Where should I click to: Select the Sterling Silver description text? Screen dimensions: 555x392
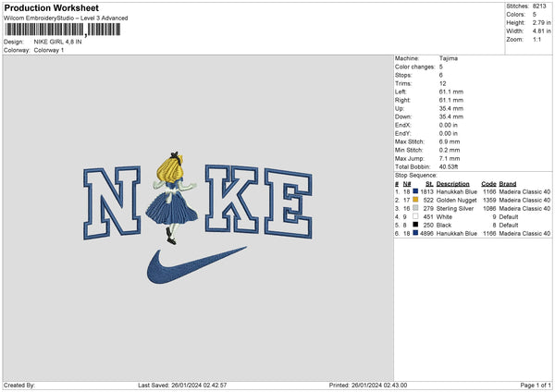click(x=455, y=209)
